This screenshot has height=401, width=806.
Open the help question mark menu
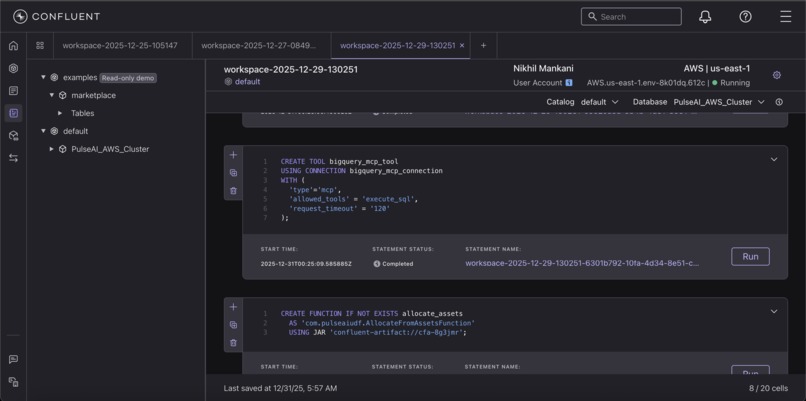click(745, 17)
